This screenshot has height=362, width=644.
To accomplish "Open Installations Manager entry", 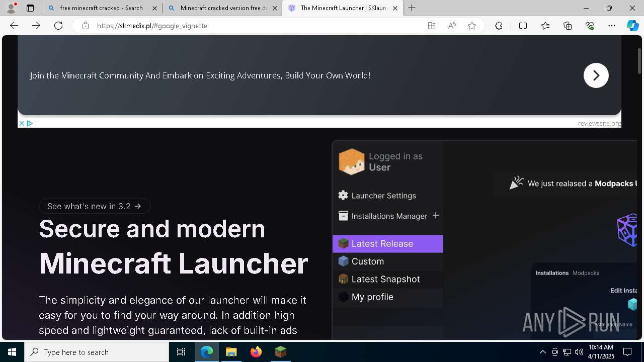I will 383,216.
